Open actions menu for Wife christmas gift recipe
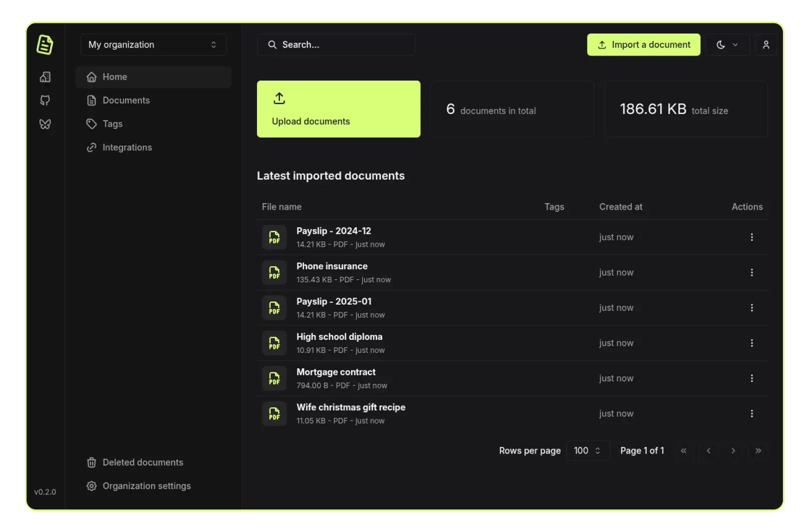Screen dimensions: 809x532 [751, 413]
